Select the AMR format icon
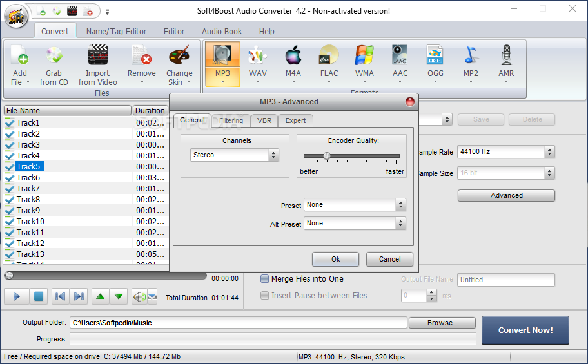The height and width of the screenshot is (364, 588). coord(506,55)
